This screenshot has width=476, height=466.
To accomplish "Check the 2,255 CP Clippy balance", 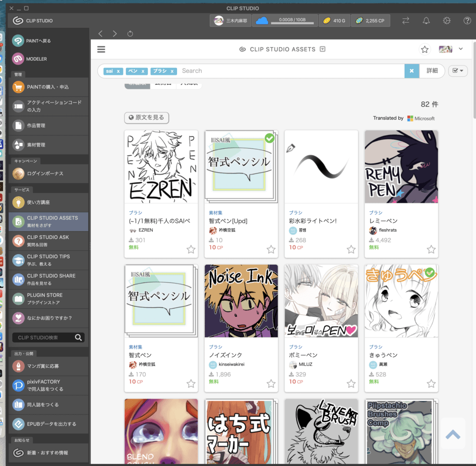I will pyautogui.click(x=370, y=21).
